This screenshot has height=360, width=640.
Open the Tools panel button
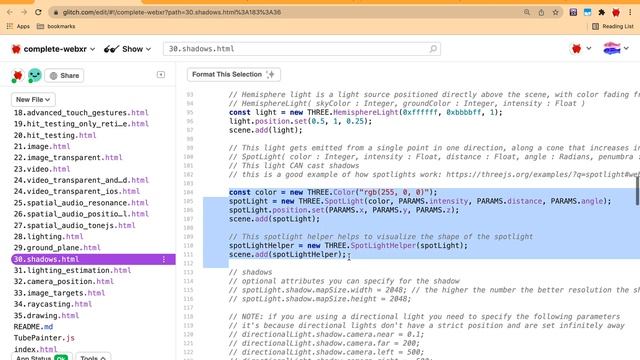pos(93,357)
